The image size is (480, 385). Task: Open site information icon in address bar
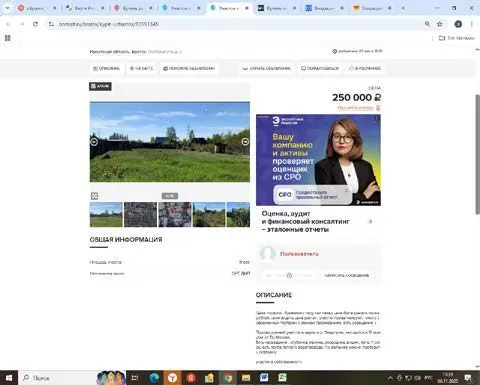pos(51,24)
